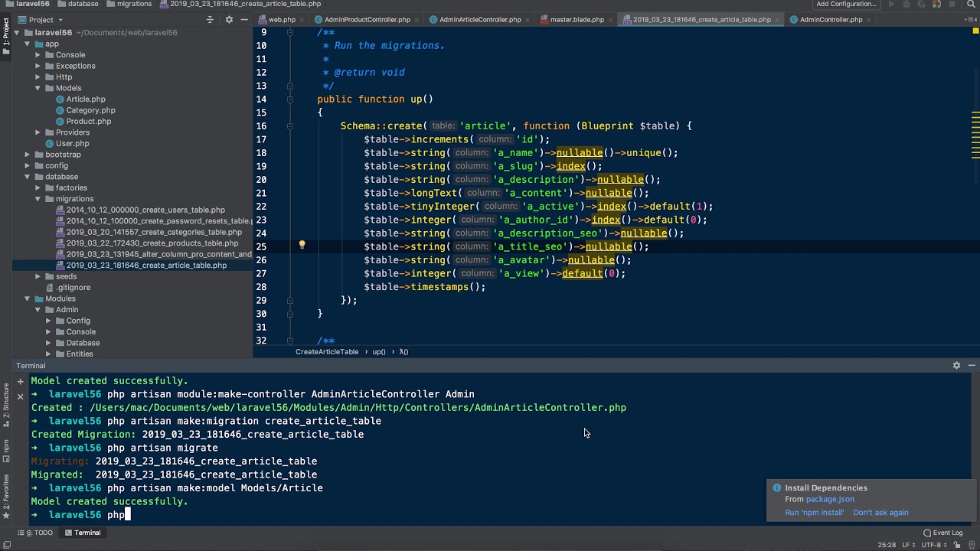Screen dimensions: 980x551
Task: Click the Run 'npm install' link
Action: [815, 513]
